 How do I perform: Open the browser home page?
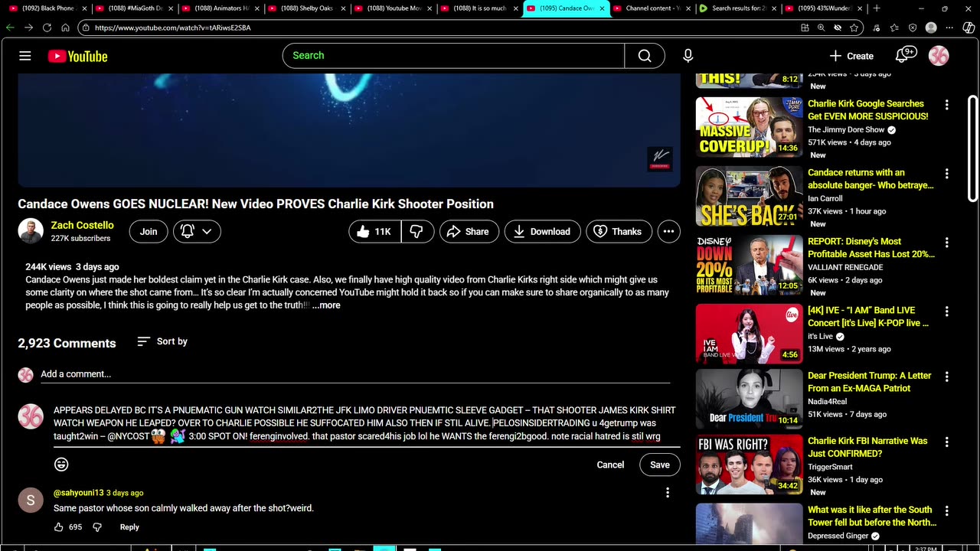click(65, 28)
